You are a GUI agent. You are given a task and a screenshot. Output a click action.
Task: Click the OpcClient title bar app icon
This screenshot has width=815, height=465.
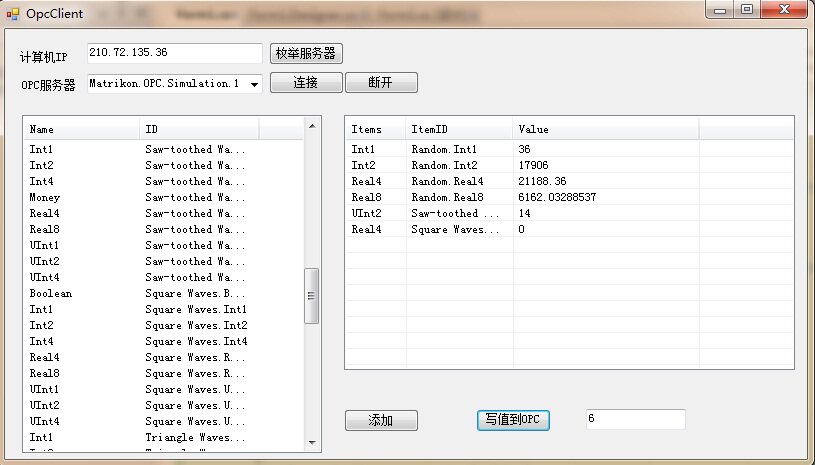click(x=13, y=13)
